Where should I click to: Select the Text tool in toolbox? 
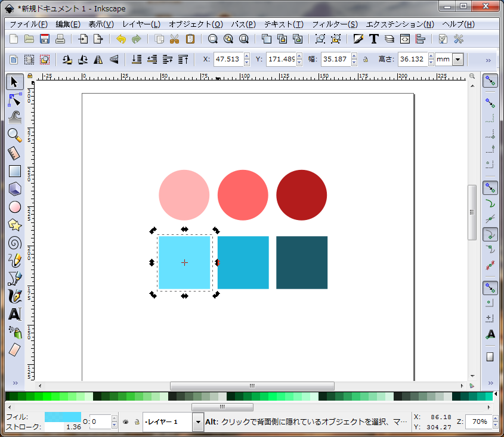tap(14, 314)
